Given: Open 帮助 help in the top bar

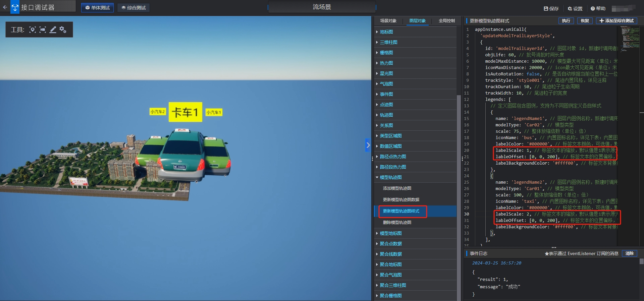Looking at the screenshot, I should 598,8.
